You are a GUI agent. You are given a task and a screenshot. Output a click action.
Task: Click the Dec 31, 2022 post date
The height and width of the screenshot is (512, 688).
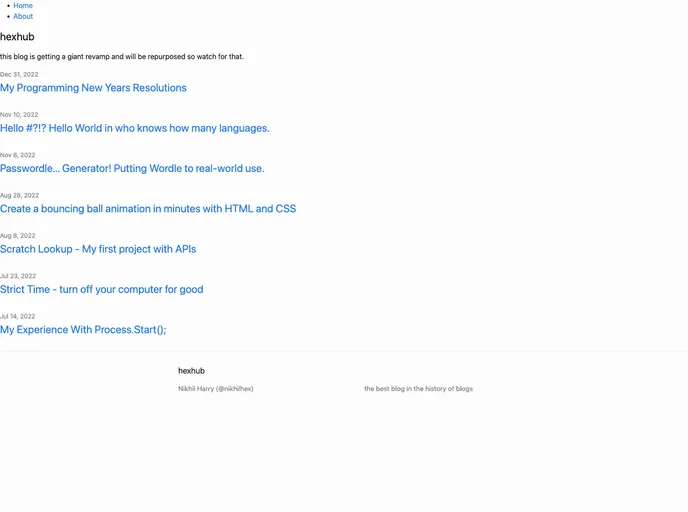pos(19,75)
